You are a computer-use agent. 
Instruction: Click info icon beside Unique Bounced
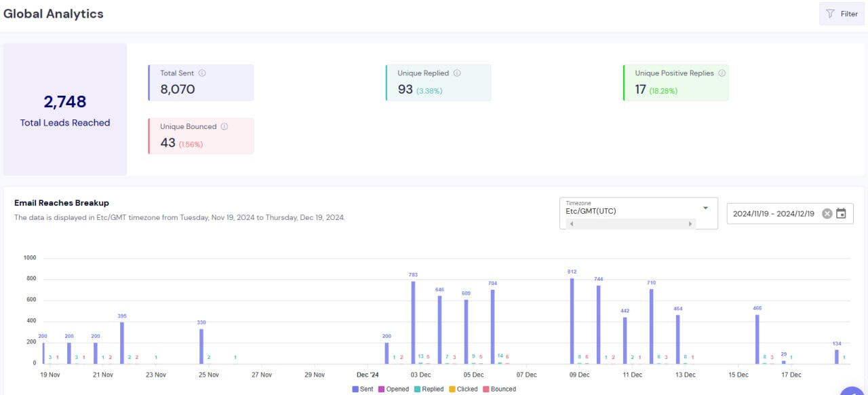click(224, 127)
